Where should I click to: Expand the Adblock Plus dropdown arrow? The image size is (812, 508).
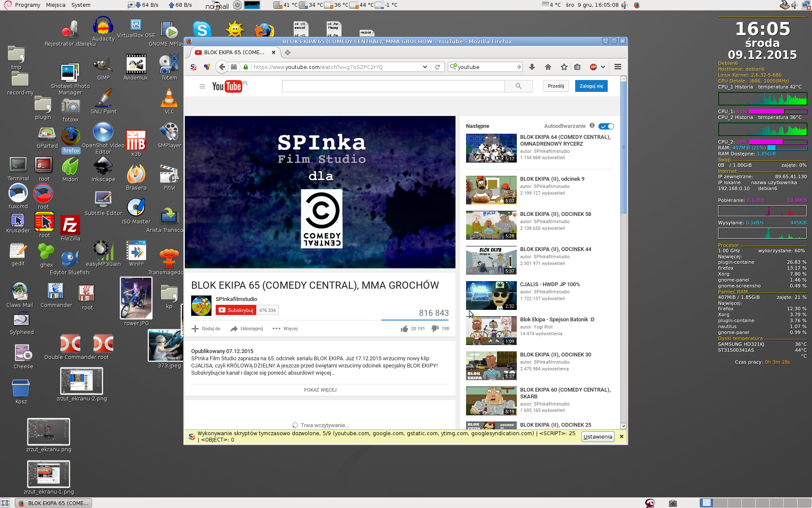(603, 67)
